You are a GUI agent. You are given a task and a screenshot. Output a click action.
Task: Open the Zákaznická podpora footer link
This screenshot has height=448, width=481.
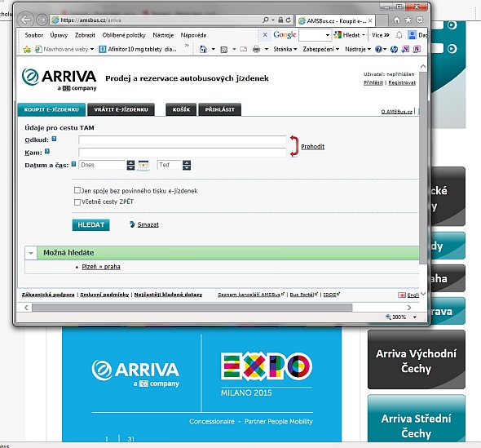[48, 295]
